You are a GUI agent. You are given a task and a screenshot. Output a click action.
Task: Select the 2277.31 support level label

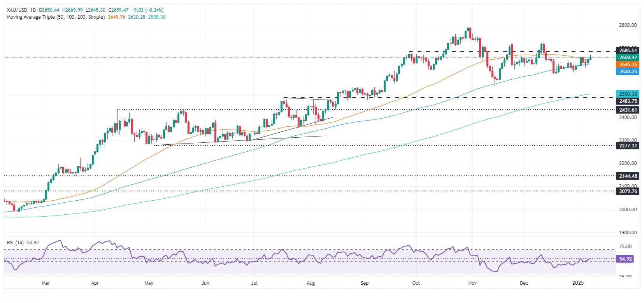point(628,145)
